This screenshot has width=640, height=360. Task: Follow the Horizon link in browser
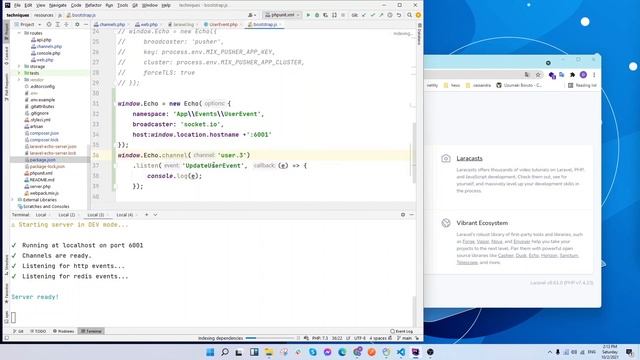549,256
